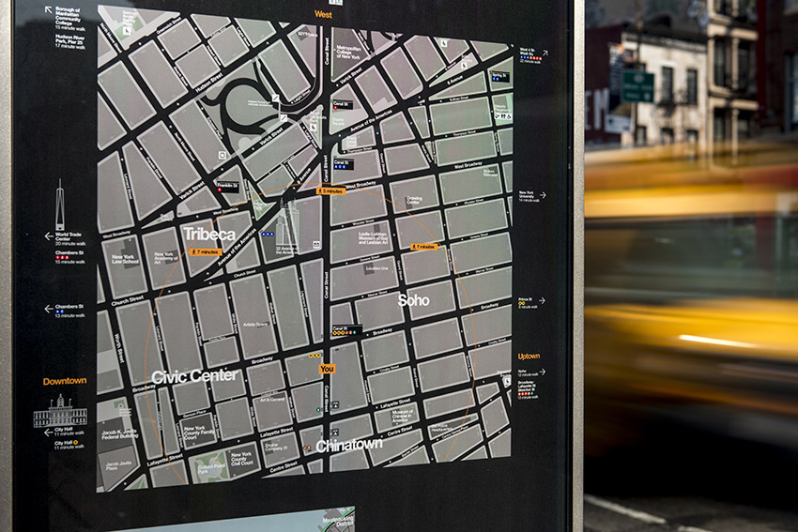Viewport: 798px width, 532px height.
Task: Tap the "7 minutes" label near Tribeca
Action: (x=207, y=251)
